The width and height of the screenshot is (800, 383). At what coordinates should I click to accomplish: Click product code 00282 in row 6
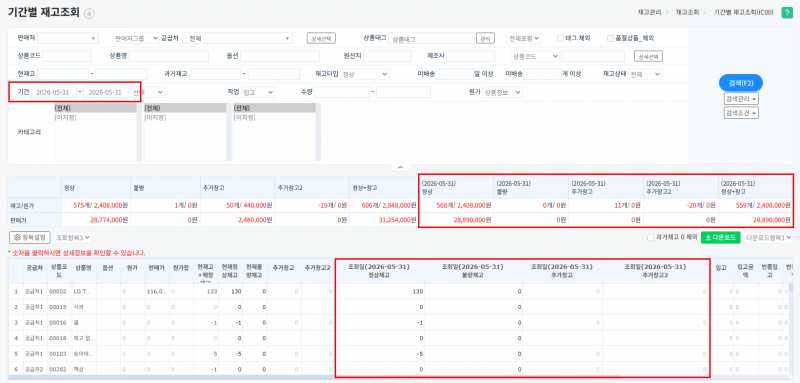tap(58, 370)
